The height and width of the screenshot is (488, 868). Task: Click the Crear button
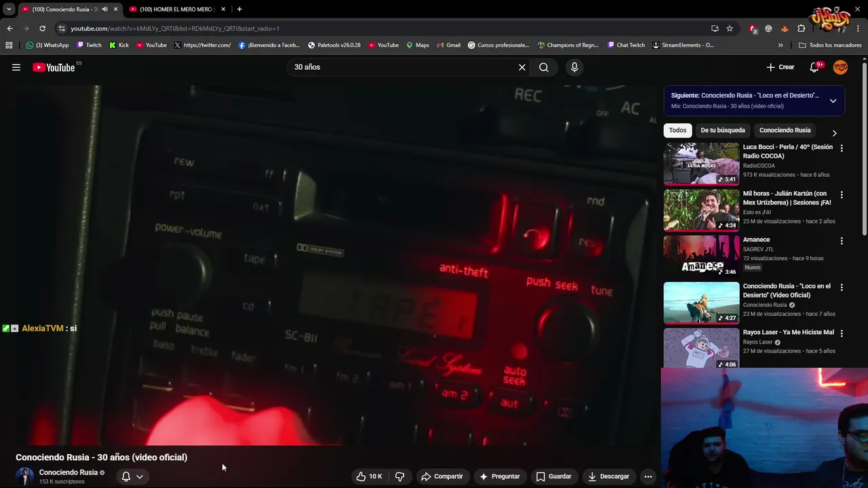tap(780, 67)
